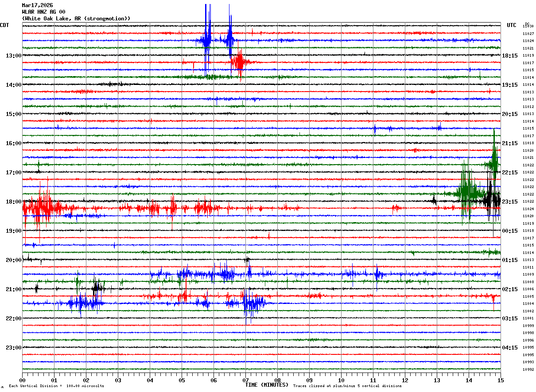Click the UTC timezone label
This screenshot has height=392, width=536.
pos(512,25)
